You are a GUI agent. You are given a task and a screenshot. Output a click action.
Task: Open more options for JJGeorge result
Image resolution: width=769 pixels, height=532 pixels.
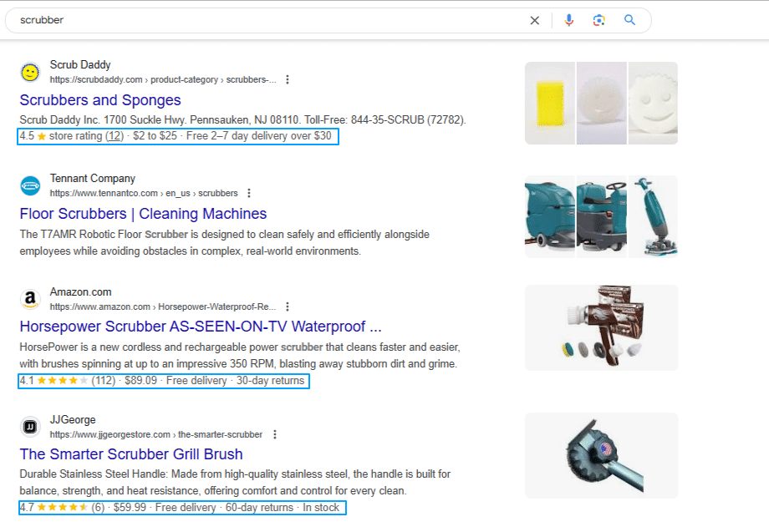(x=274, y=435)
